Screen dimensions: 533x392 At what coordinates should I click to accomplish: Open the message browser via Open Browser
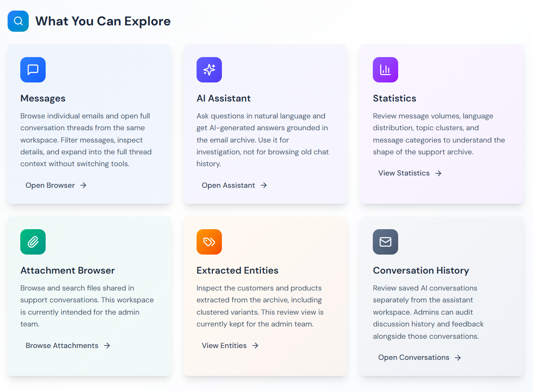56,185
